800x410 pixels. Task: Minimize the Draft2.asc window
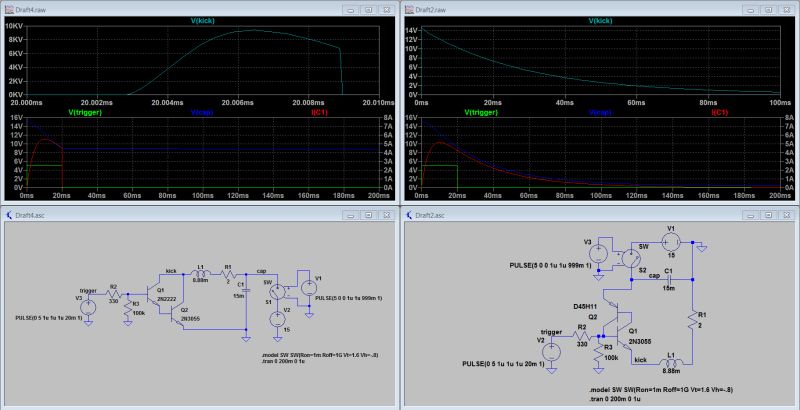point(750,215)
